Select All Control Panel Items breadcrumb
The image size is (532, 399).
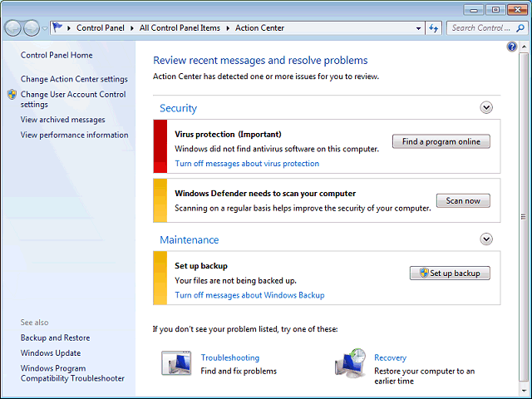[180, 27]
